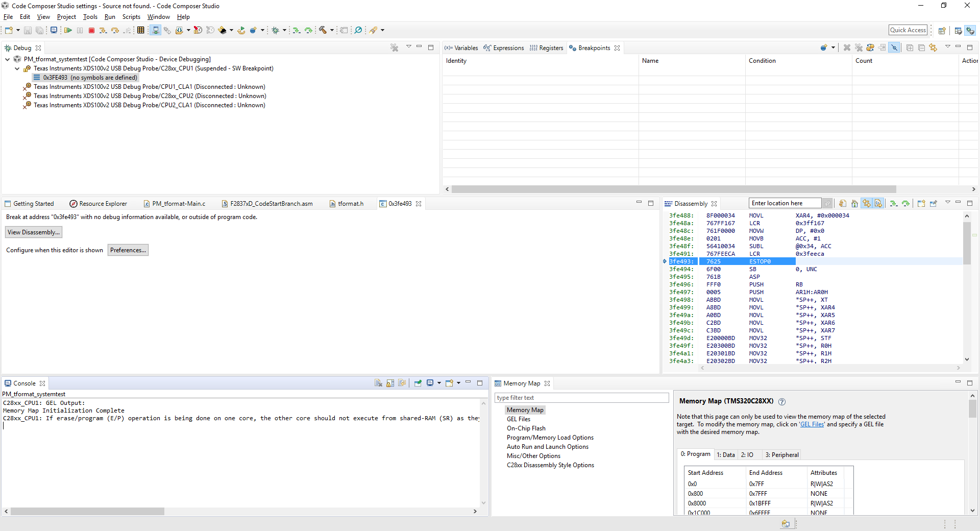The height and width of the screenshot is (531, 980).
Task: Click the Resume debug icon
Action: point(68,31)
